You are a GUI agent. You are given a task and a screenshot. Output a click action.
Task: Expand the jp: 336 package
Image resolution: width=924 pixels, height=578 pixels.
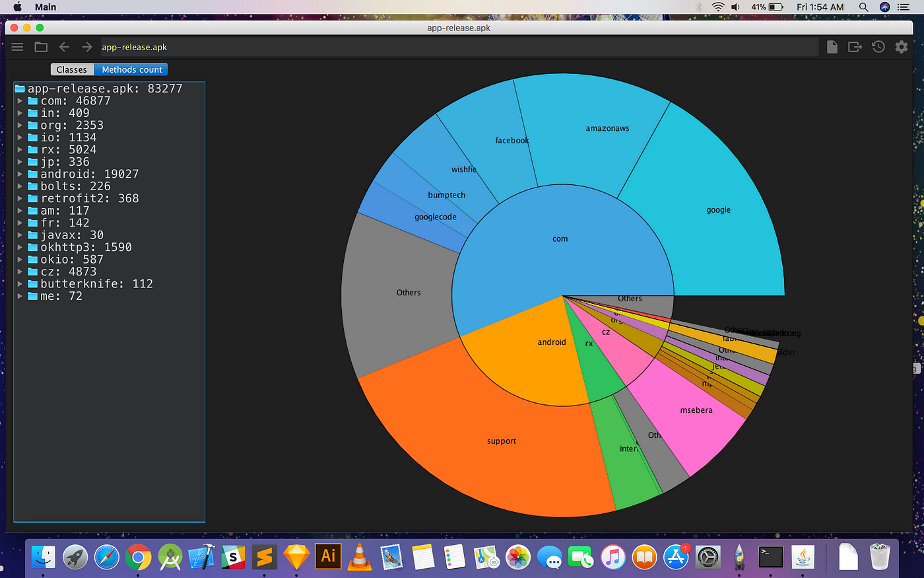click(20, 162)
